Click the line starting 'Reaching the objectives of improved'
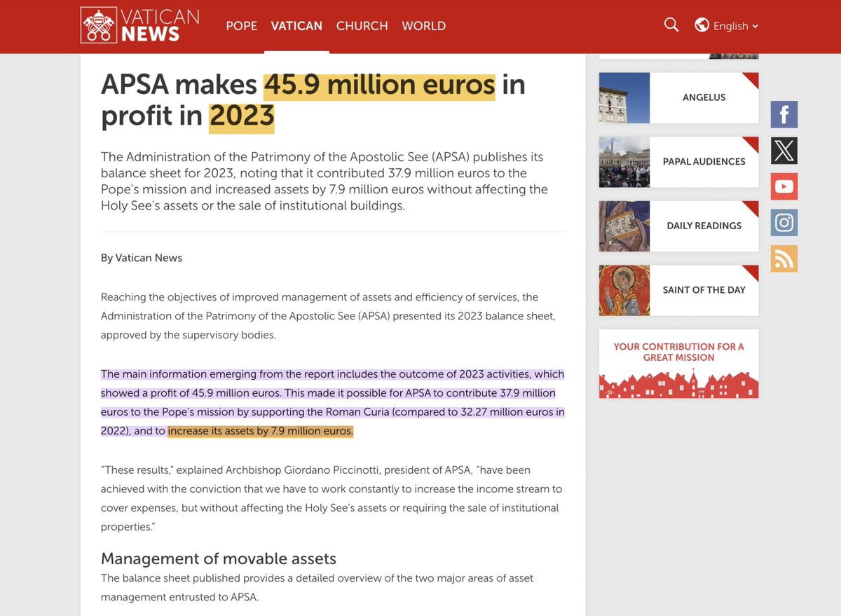The height and width of the screenshot is (616, 841). [320, 297]
